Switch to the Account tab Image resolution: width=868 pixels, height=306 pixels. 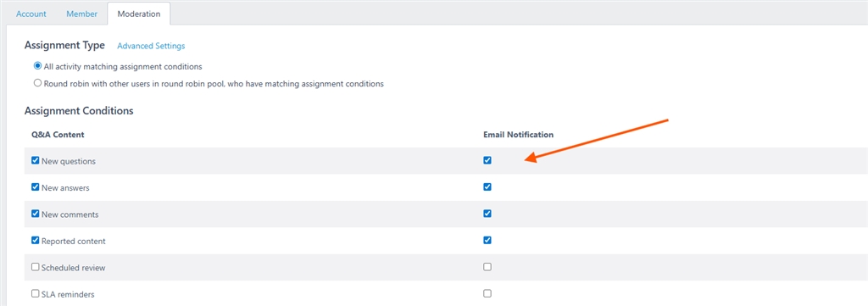31,14
